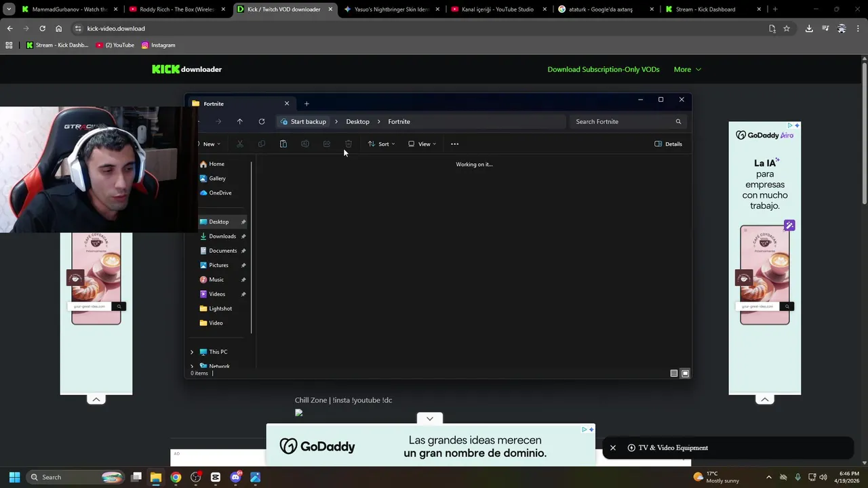
Task: Close the Fortnite Explorer tab
Action: (x=287, y=104)
